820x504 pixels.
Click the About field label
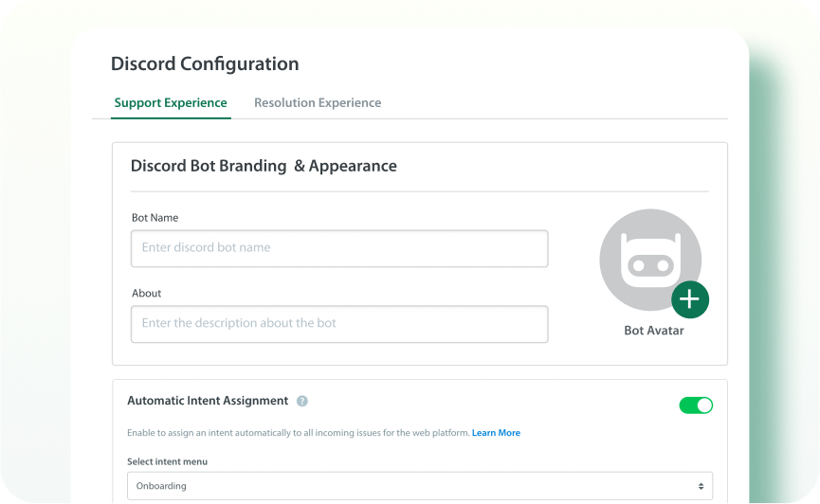click(146, 294)
